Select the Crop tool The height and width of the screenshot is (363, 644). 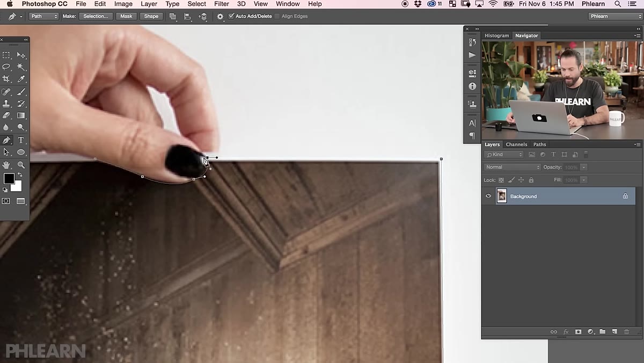pyautogui.click(x=6, y=79)
